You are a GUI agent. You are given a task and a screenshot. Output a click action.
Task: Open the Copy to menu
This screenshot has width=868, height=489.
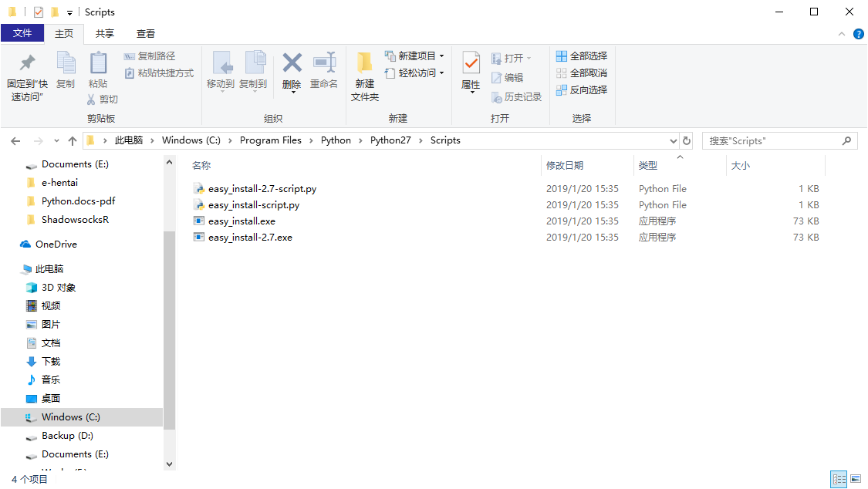(254, 71)
